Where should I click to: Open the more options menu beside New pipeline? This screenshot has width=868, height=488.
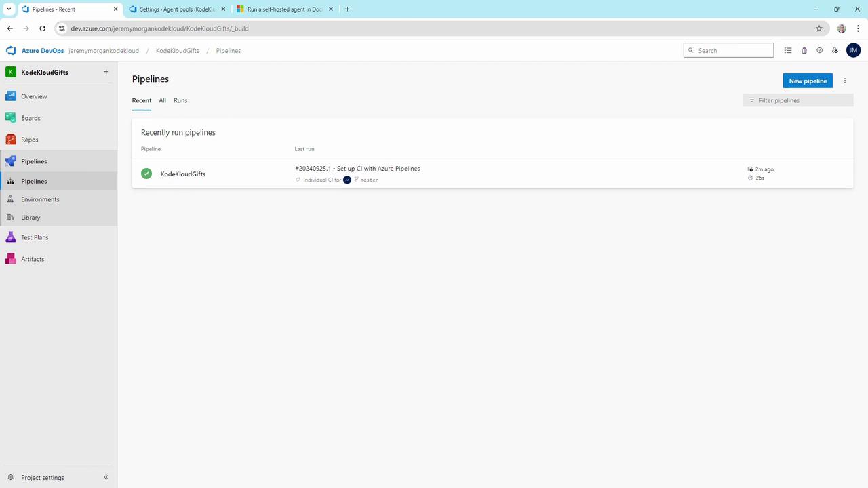845,81
